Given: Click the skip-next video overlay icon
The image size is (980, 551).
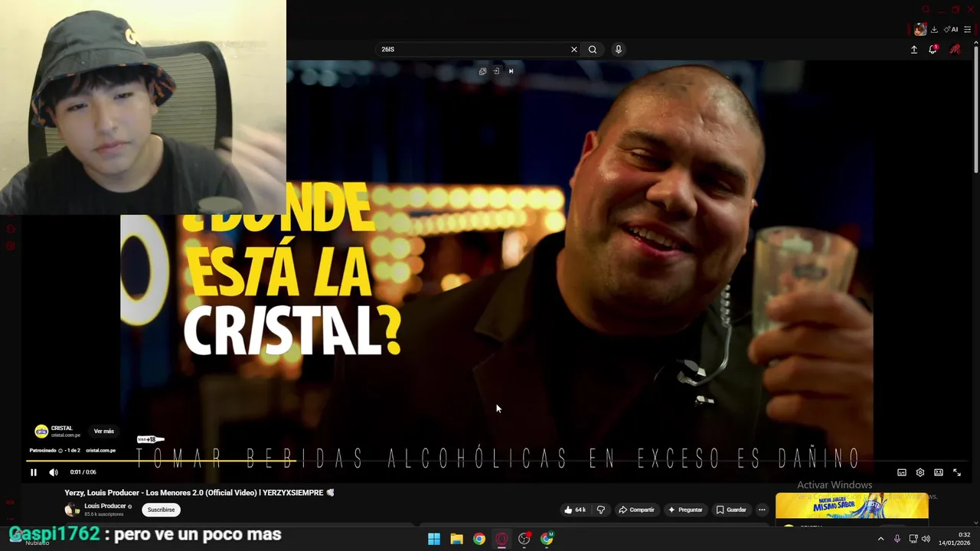Looking at the screenshot, I should (x=511, y=71).
